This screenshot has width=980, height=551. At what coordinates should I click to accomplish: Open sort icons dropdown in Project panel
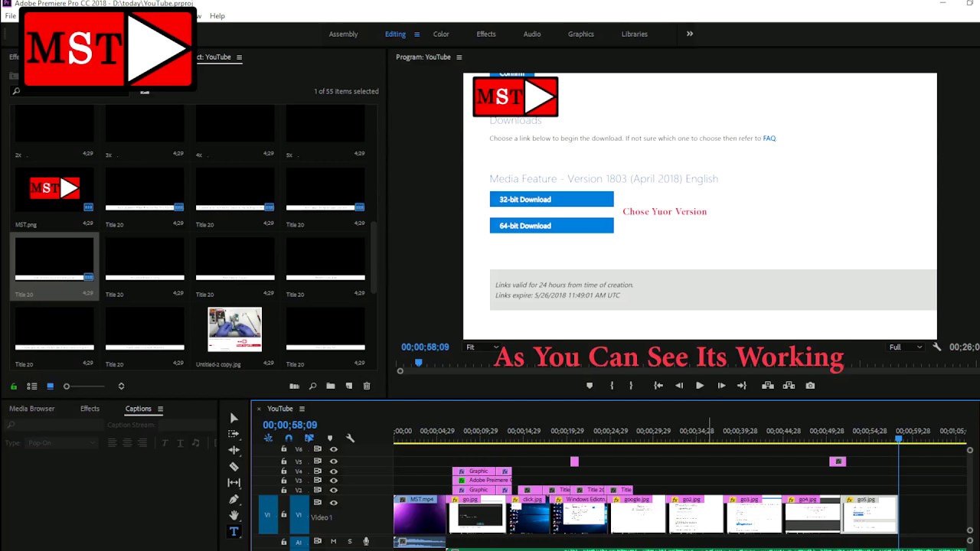point(121,386)
